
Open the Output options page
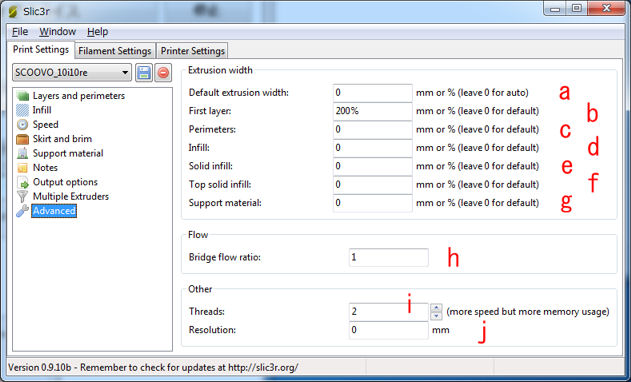[65, 182]
